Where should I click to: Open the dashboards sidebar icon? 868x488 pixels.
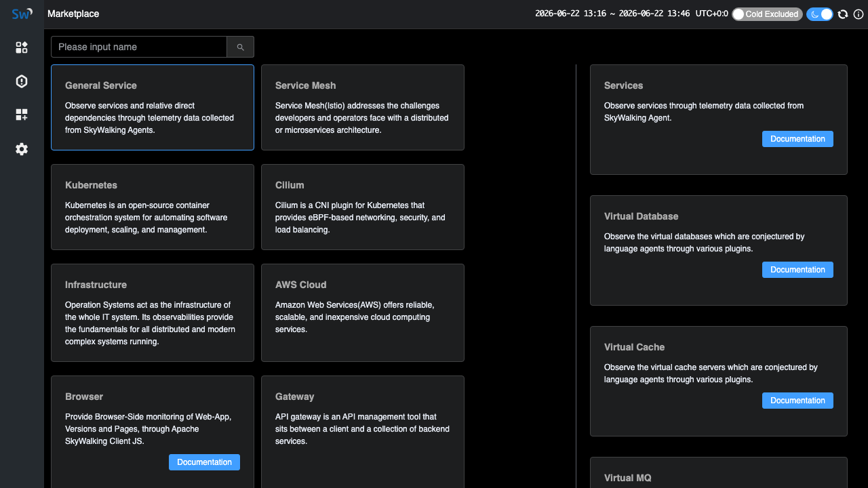click(x=22, y=47)
